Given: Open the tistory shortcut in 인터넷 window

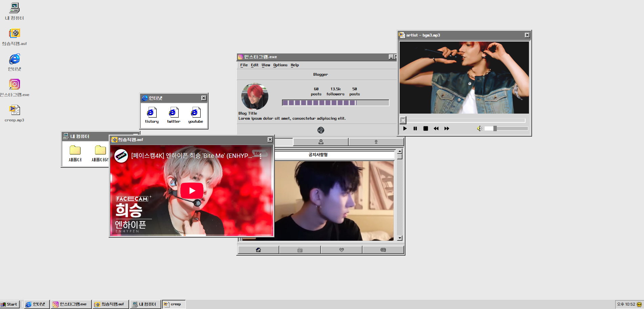Looking at the screenshot, I should click(152, 115).
